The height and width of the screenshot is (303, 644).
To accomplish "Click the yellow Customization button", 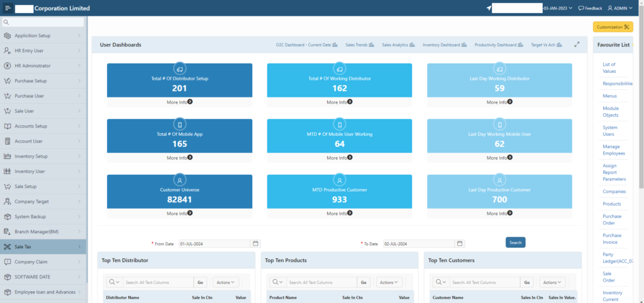I will point(613,27).
